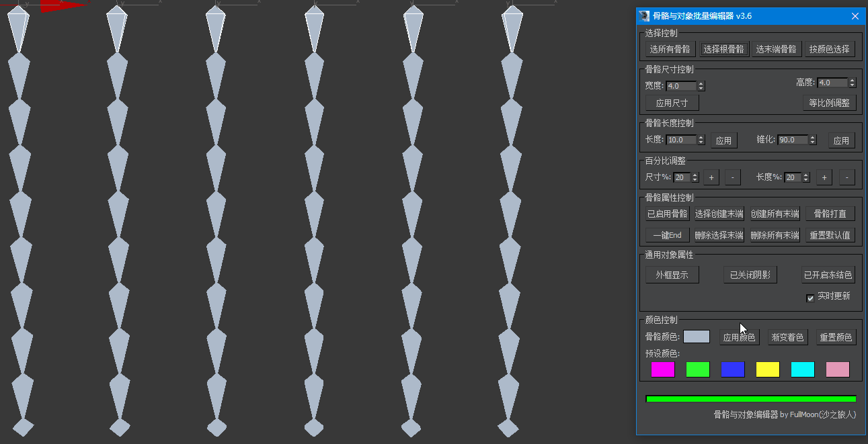Pick the green preset color
The width and height of the screenshot is (868, 444).
[x=698, y=369]
